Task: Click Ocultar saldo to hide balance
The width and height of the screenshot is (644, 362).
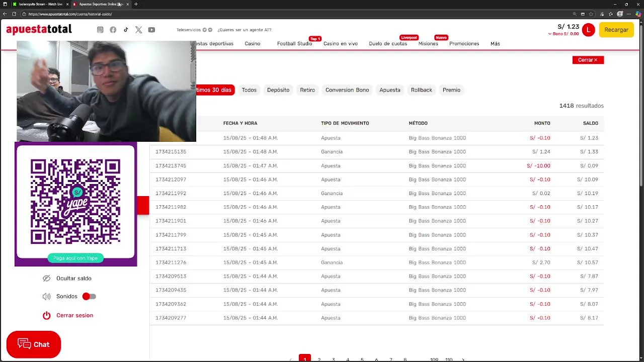Action: (74, 278)
